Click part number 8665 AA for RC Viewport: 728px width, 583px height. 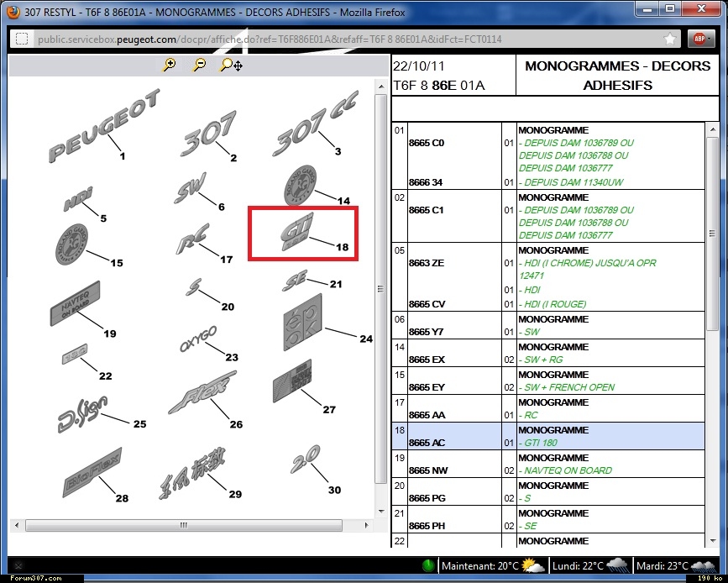pyautogui.click(x=427, y=415)
